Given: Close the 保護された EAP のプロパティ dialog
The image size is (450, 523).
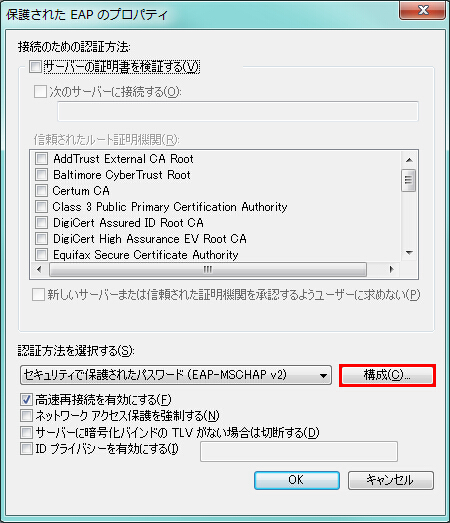Looking at the screenshot, I should point(423,11).
